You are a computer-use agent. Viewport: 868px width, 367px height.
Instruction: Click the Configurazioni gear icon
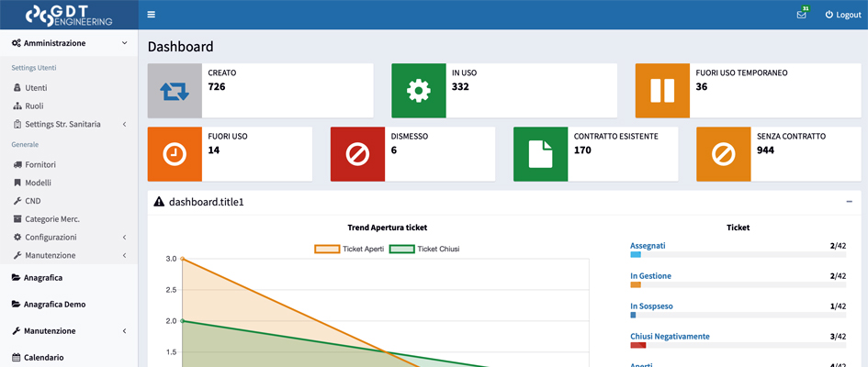click(17, 237)
